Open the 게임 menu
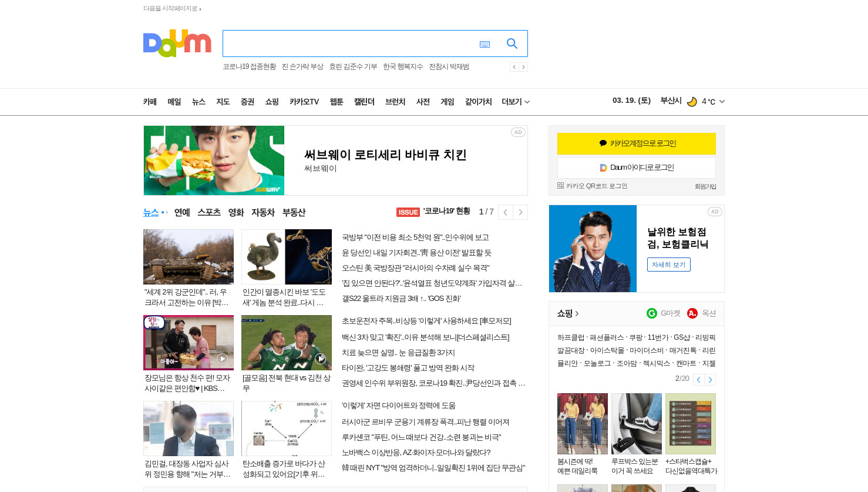 click(x=448, y=102)
